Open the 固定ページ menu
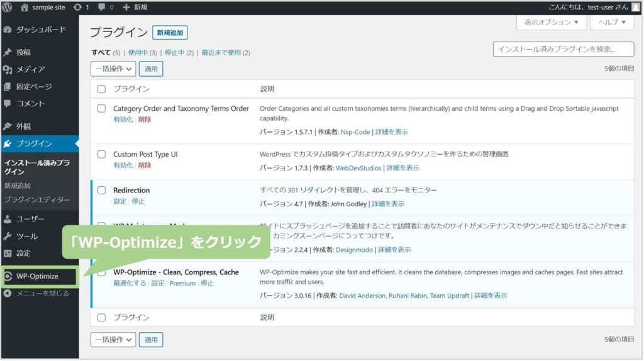The width and height of the screenshot is (644, 361). click(x=40, y=87)
